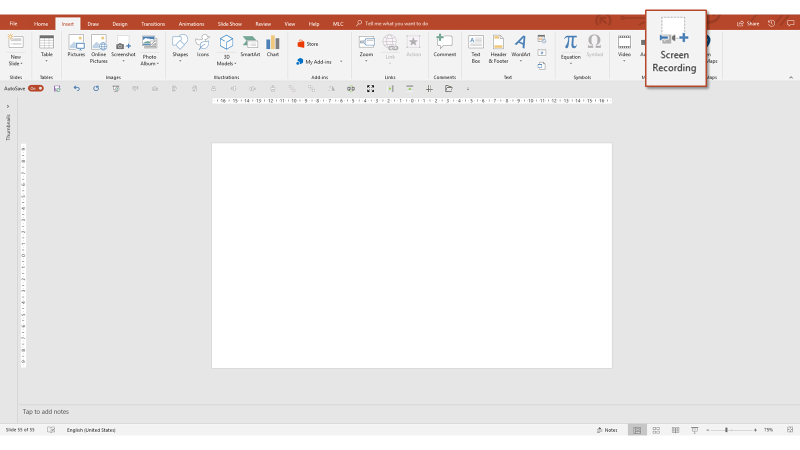
Task: Open the spell check status icon
Action: [x=51, y=430]
